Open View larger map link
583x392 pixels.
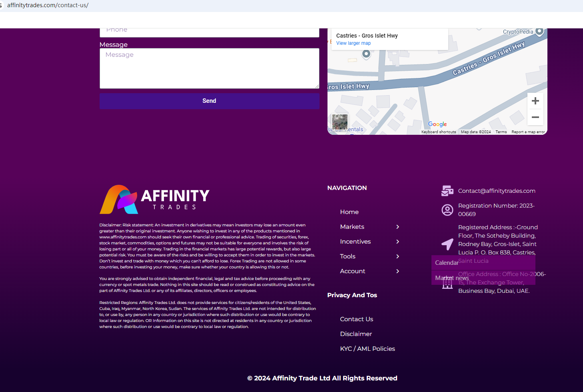point(353,43)
